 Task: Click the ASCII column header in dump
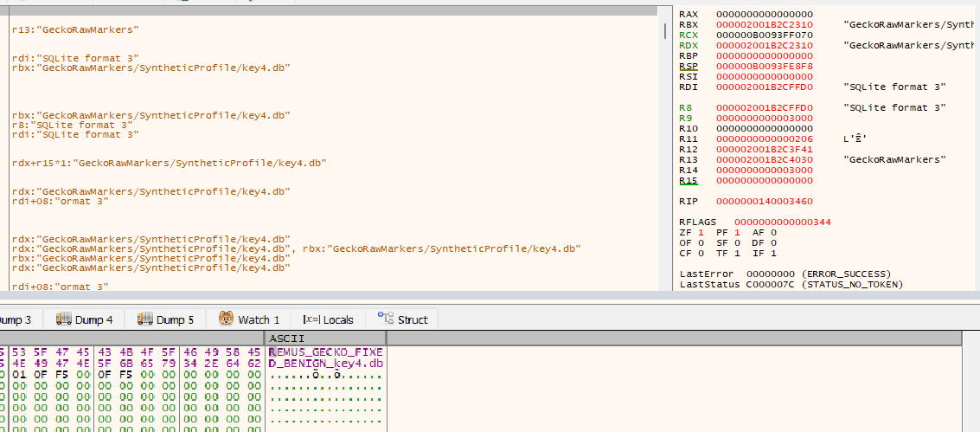325,339
